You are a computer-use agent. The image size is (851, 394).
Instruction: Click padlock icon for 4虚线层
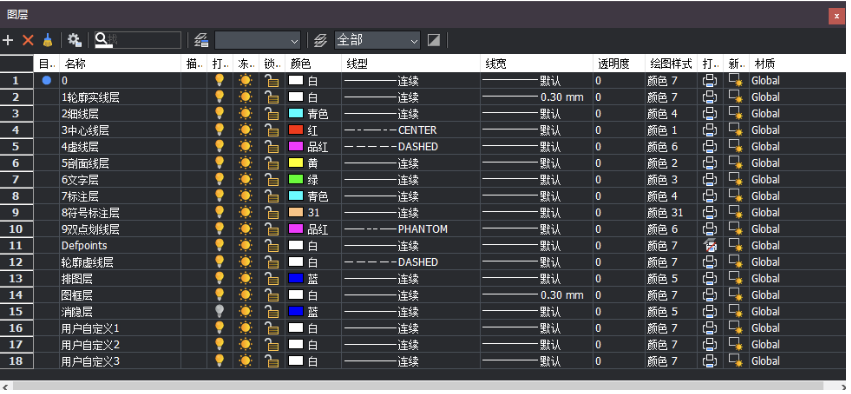271,147
